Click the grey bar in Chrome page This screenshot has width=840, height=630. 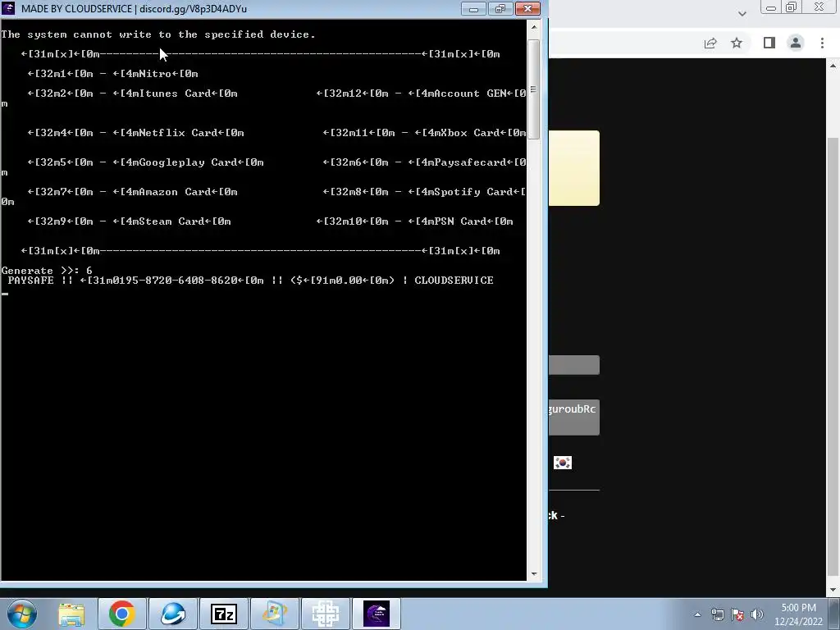(x=573, y=365)
